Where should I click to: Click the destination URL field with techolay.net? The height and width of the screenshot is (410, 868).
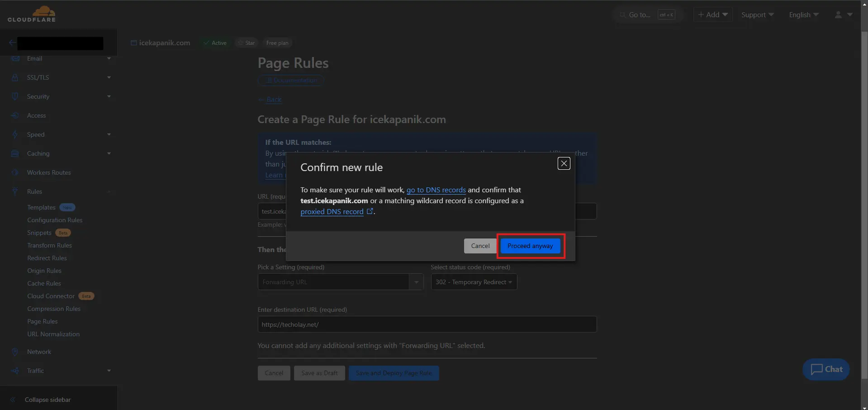[427, 324]
